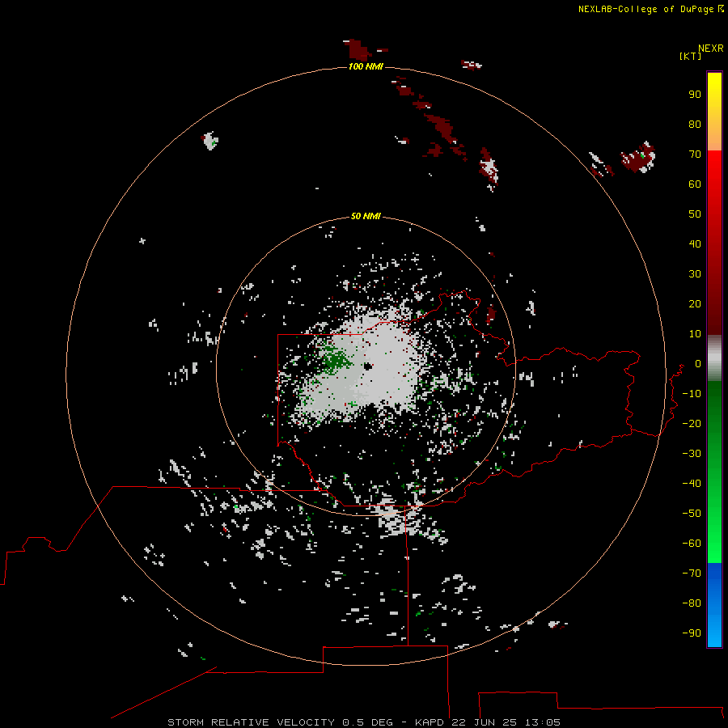The image size is (728, 728).
Task: Click the blue -80 knot band
Action: click(714, 603)
